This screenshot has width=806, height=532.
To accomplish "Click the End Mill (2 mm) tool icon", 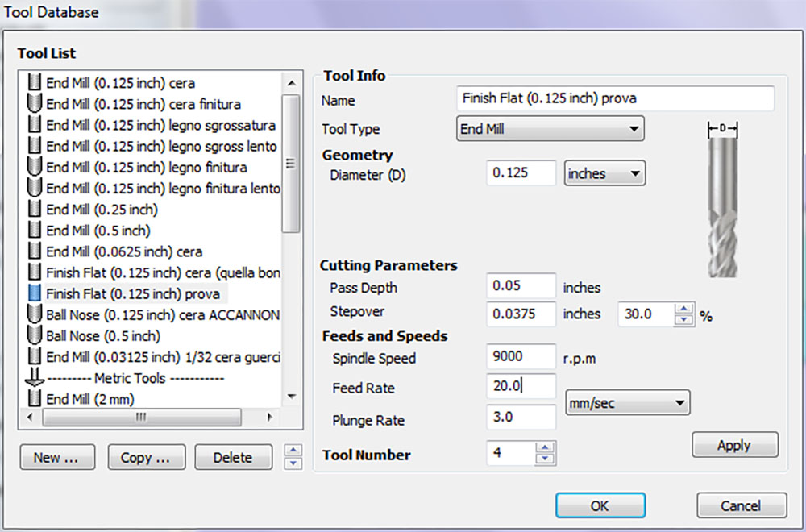I will tap(34, 398).
